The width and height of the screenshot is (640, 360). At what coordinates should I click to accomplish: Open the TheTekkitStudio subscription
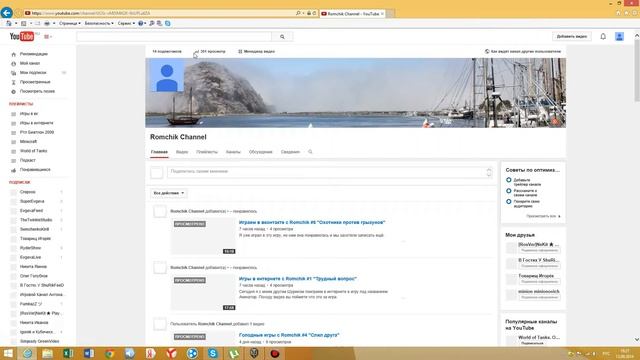click(36, 220)
